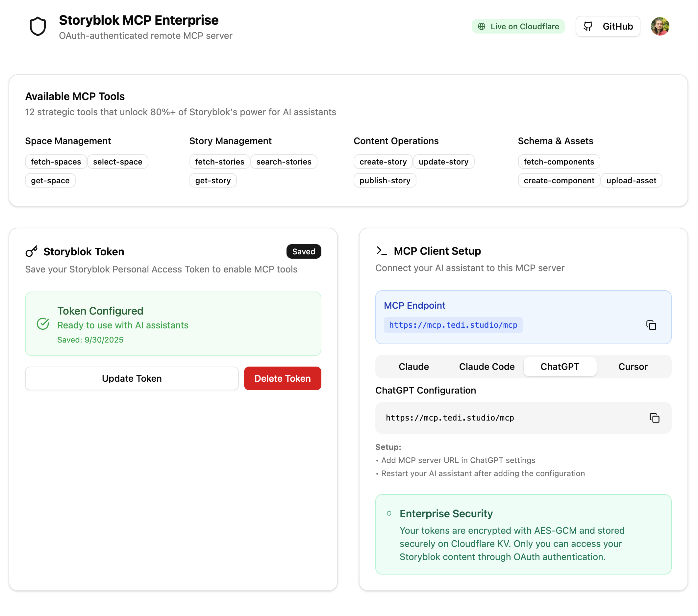Copy the MCP Endpoint URL
Viewport: 698px width, 616px height.
click(651, 325)
